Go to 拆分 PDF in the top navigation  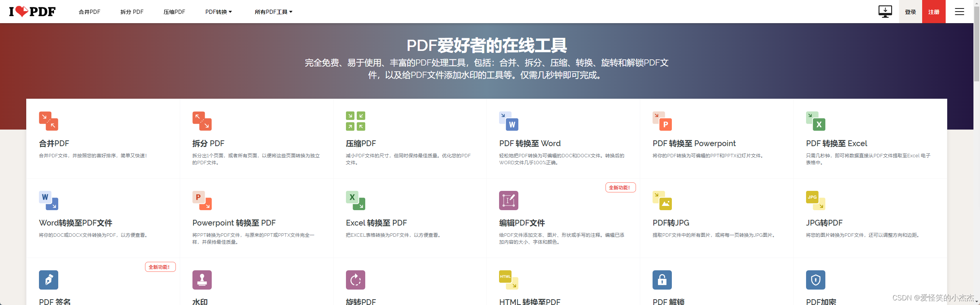coord(132,12)
